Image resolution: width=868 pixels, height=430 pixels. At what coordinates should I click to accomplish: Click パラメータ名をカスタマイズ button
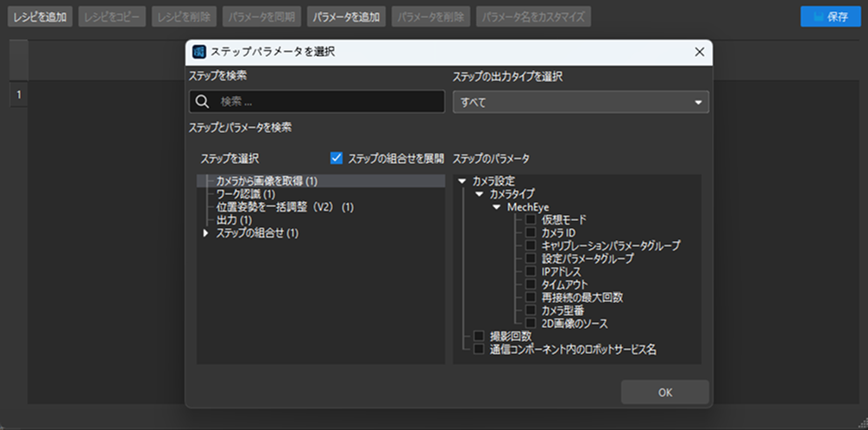533,16
